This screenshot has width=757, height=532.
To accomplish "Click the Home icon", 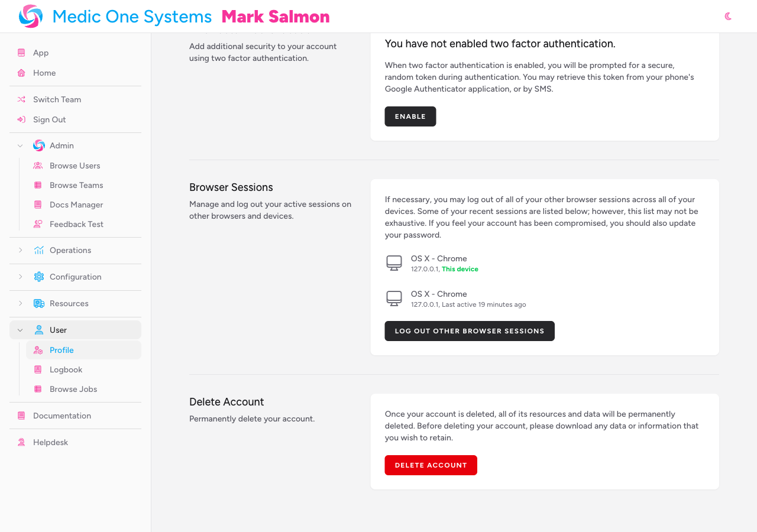I will click(21, 73).
